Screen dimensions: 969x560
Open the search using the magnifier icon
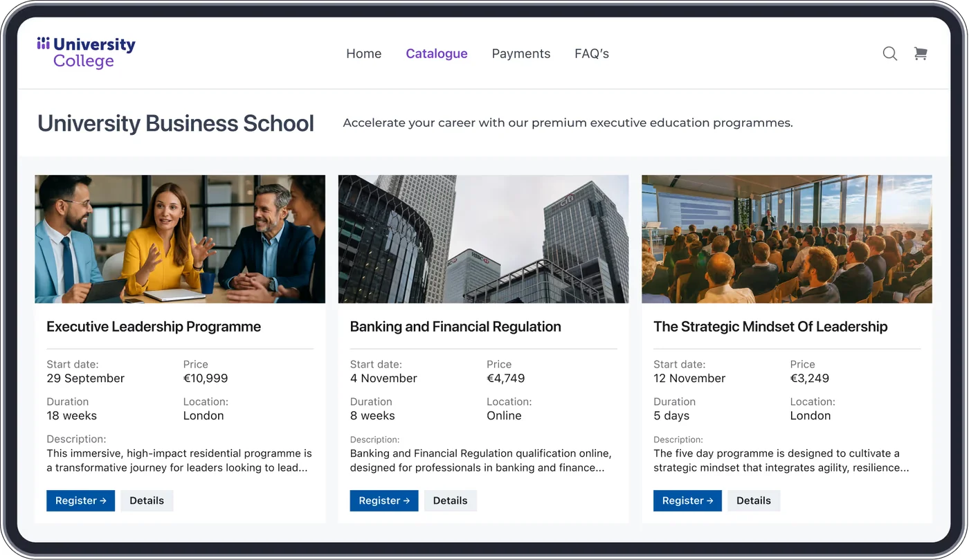(x=889, y=53)
